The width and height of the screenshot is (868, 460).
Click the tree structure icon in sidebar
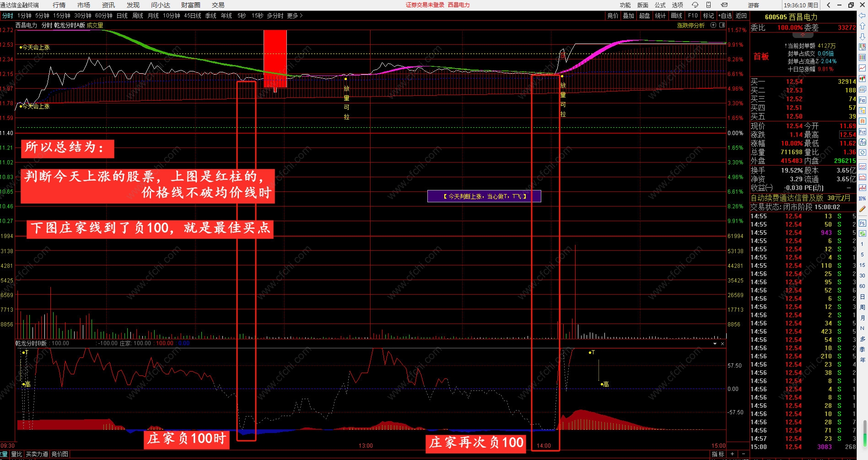pos(862,110)
